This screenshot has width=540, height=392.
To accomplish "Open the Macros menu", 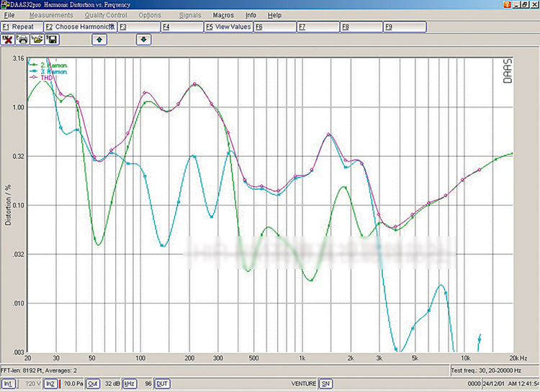I will click(x=223, y=15).
